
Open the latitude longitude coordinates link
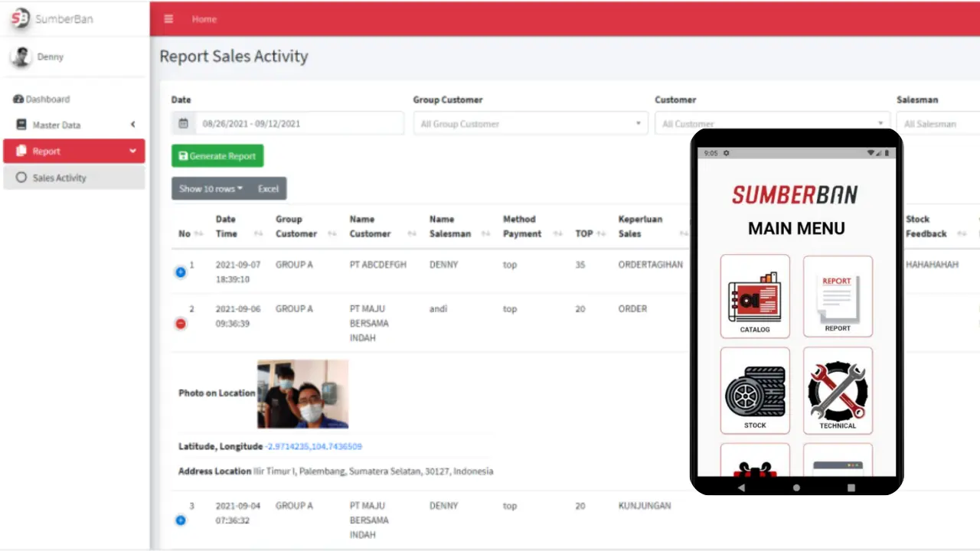coord(314,446)
